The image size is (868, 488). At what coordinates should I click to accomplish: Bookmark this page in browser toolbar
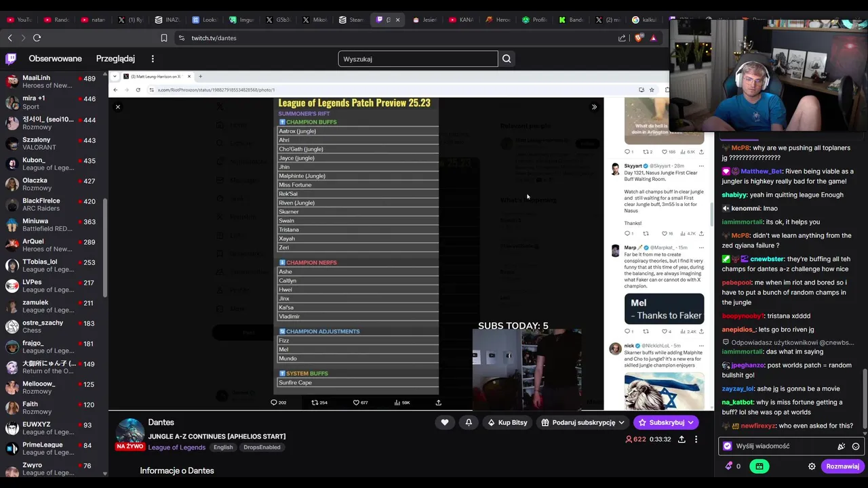[164, 38]
